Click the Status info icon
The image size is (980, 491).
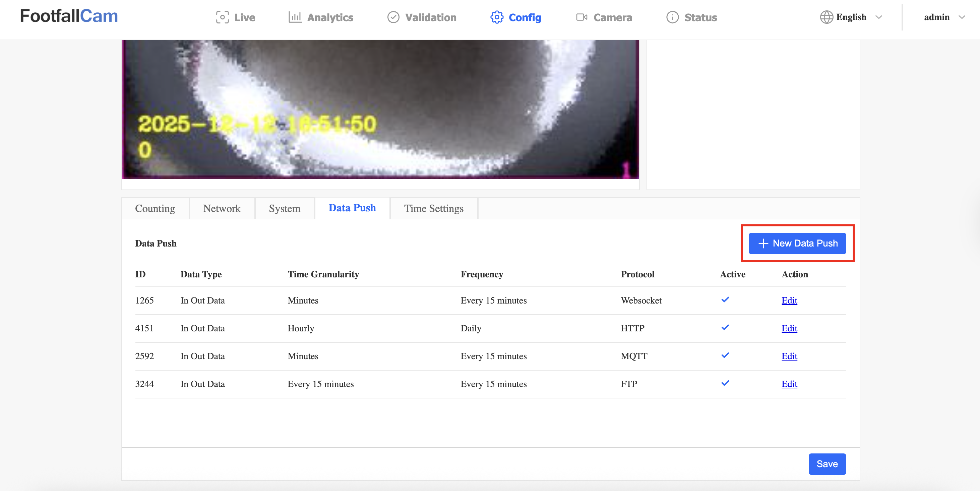point(672,17)
